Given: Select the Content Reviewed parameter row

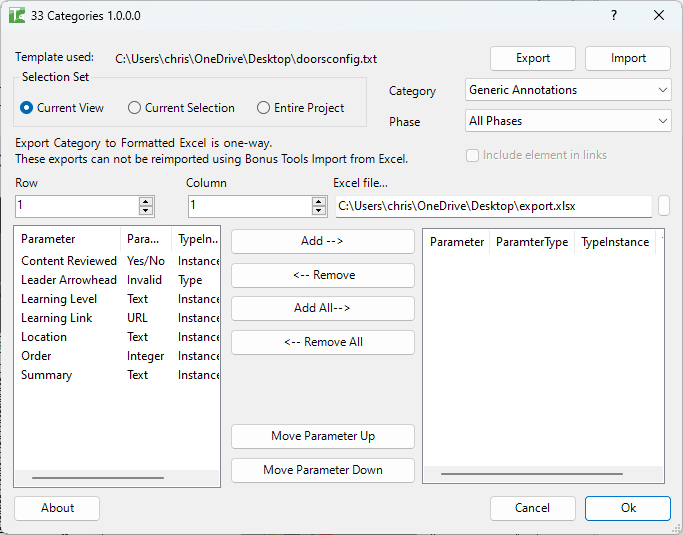Looking at the screenshot, I should pyautogui.click(x=118, y=261).
